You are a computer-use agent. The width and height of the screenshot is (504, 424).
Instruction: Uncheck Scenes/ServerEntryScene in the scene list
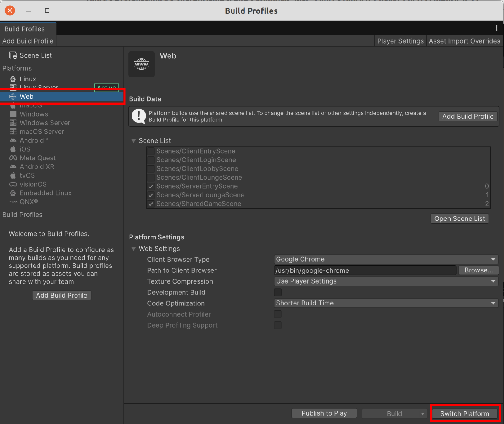coord(151,186)
